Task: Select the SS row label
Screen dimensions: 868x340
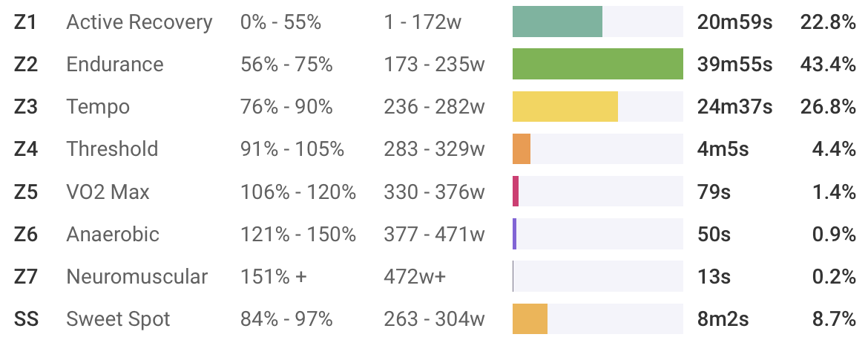Action: pyautogui.click(x=27, y=320)
